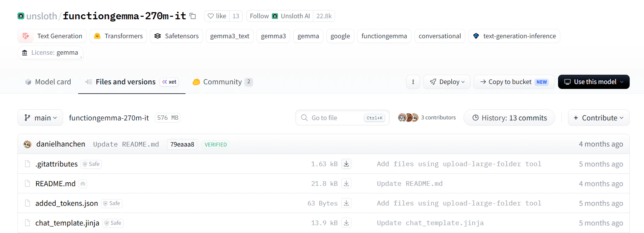The height and width of the screenshot is (233, 644).
Task: Click Safe badge next to .gitattributes
Action: [91, 164]
